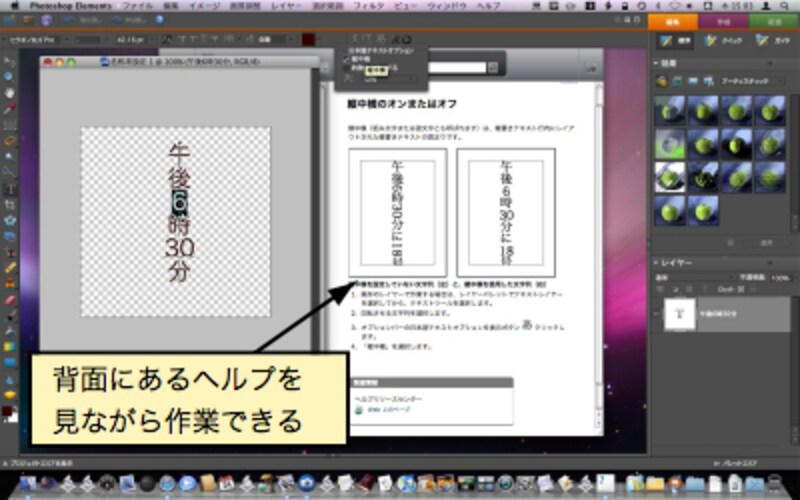This screenshot has width=800, height=500.
Task: Select the Lasso tool
Action: 10,141
